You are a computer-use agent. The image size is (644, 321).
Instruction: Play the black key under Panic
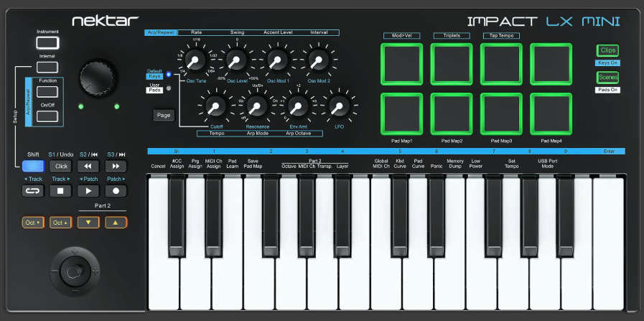coord(437,215)
